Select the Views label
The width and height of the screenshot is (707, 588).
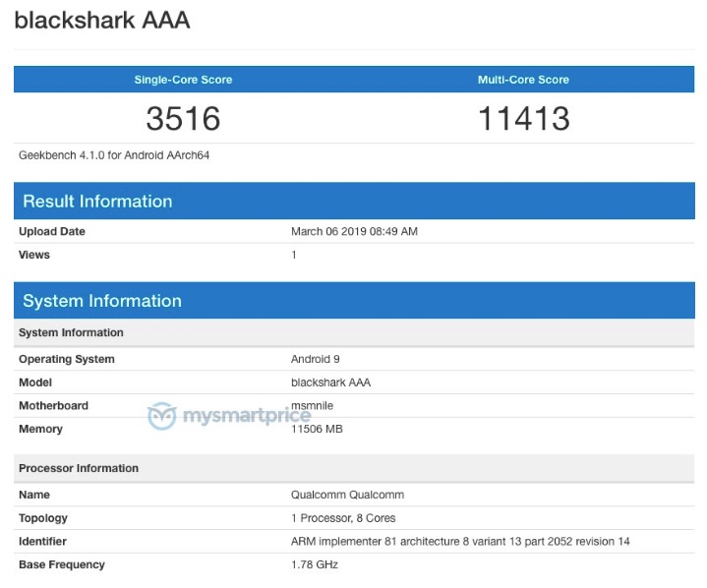tap(34, 255)
